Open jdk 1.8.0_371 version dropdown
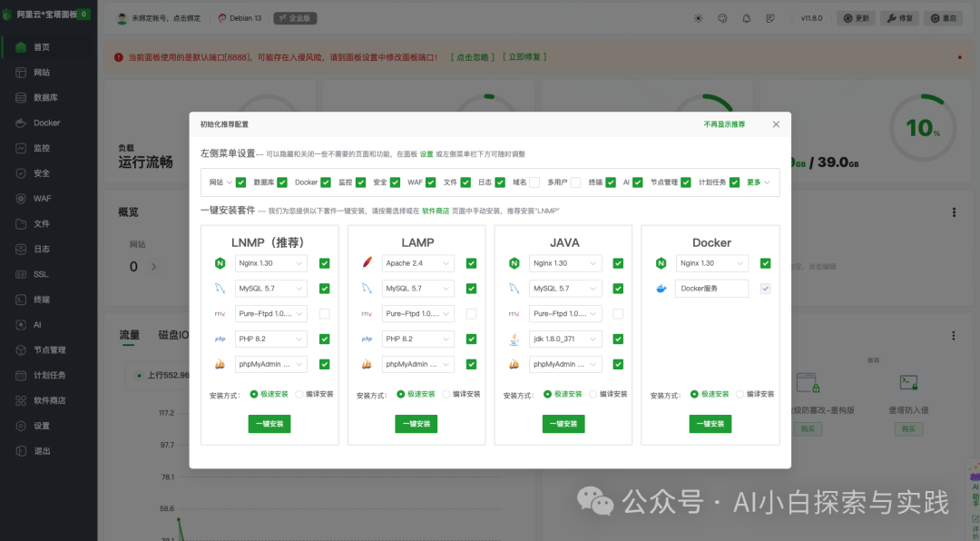The width and height of the screenshot is (980, 541). pyautogui.click(x=565, y=339)
